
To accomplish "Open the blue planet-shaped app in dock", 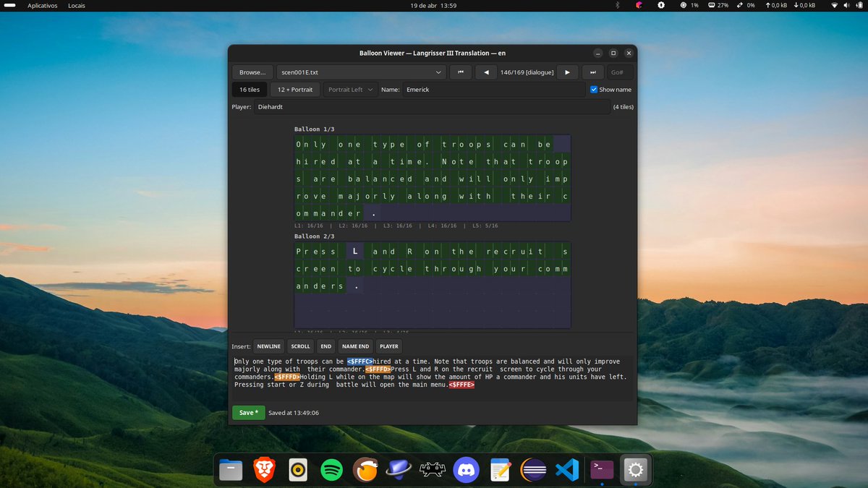I will [399, 471].
